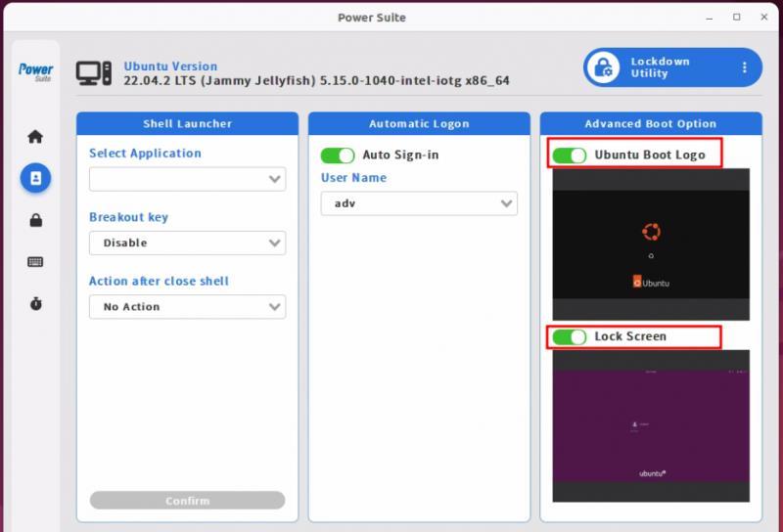Image resolution: width=783 pixels, height=532 pixels.
Task: Open the Action after close shell dropdown
Action: [x=187, y=306]
